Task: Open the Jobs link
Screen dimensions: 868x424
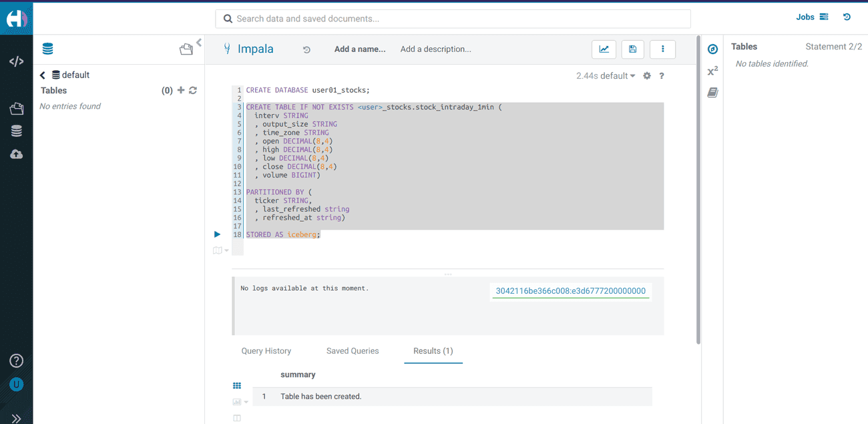Action: pos(811,17)
